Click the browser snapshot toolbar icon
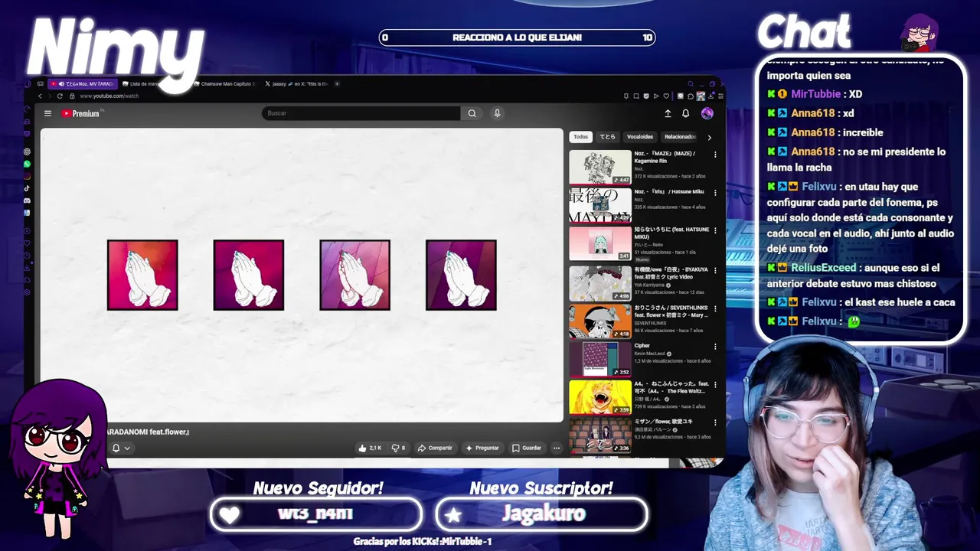Viewport: 980px width, 551px height. pyautogui.click(x=636, y=96)
